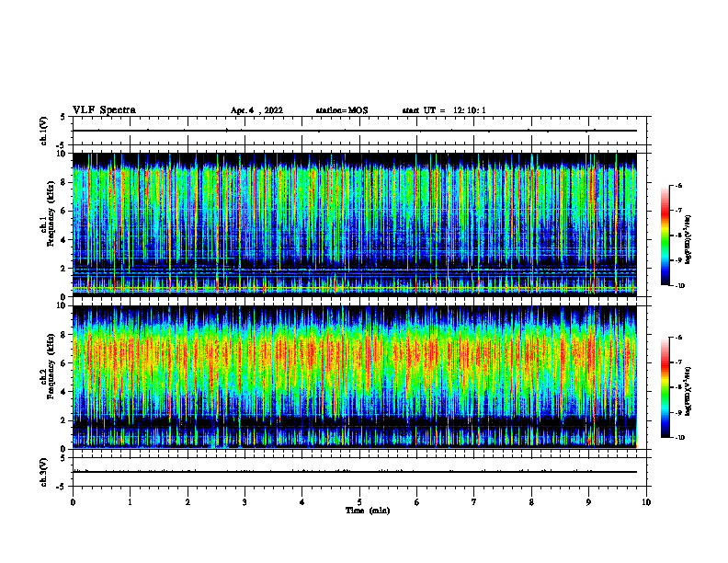728x563 pixels.
Task: Click inside the ch.1 frequency spectrogram panel
Action: pos(355,224)
